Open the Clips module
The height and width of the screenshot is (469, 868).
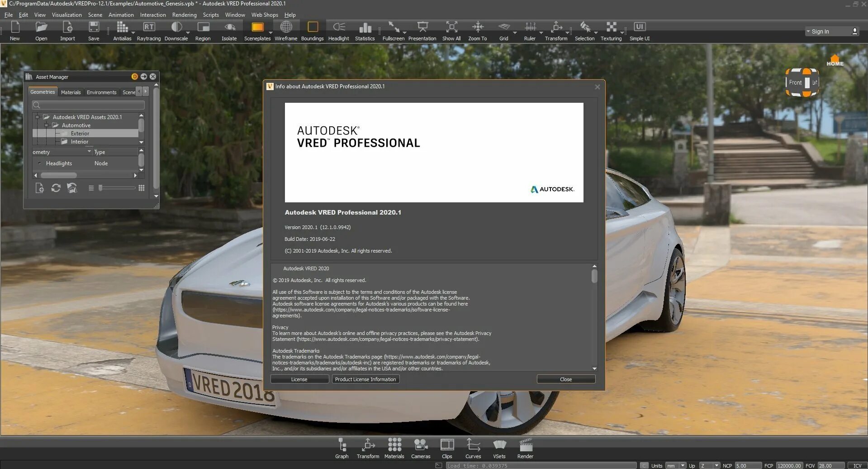coord(447,448)
